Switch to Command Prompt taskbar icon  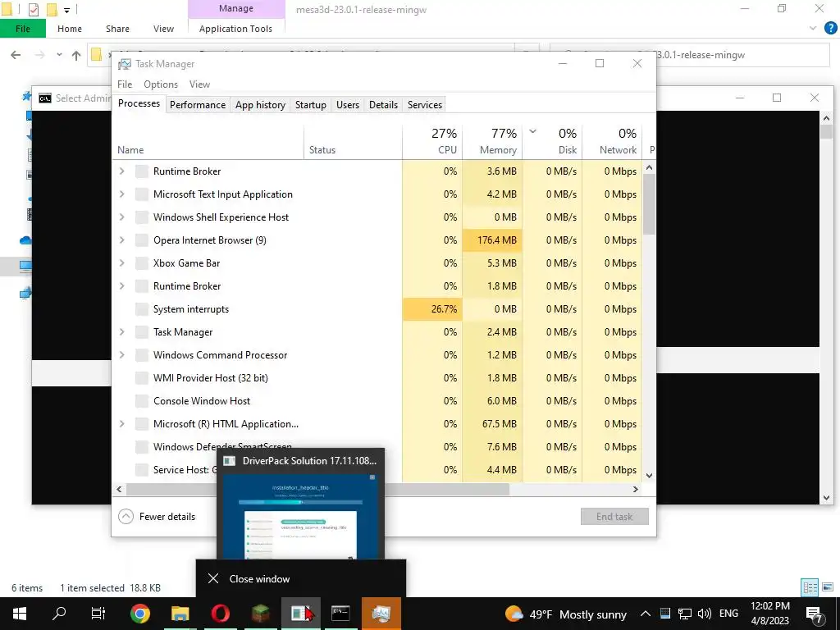340,614
